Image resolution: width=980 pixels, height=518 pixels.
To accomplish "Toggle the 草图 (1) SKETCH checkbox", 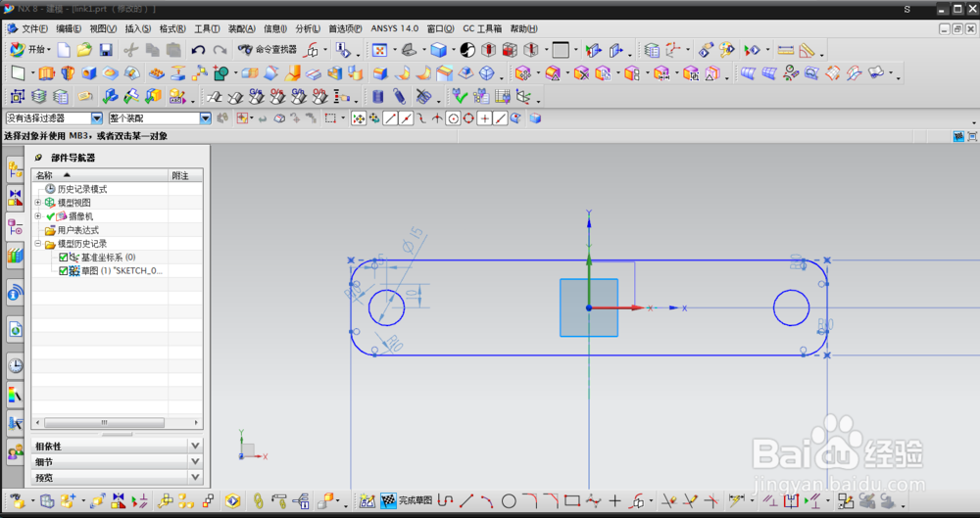I will [63, 271].
